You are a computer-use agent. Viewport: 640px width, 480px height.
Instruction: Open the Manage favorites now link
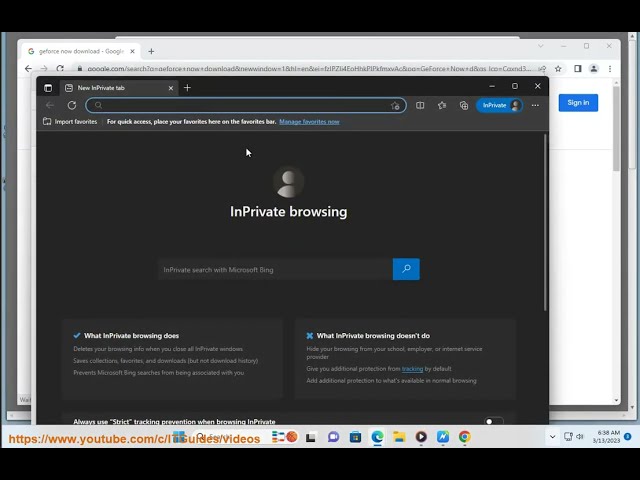pos(309,122)
